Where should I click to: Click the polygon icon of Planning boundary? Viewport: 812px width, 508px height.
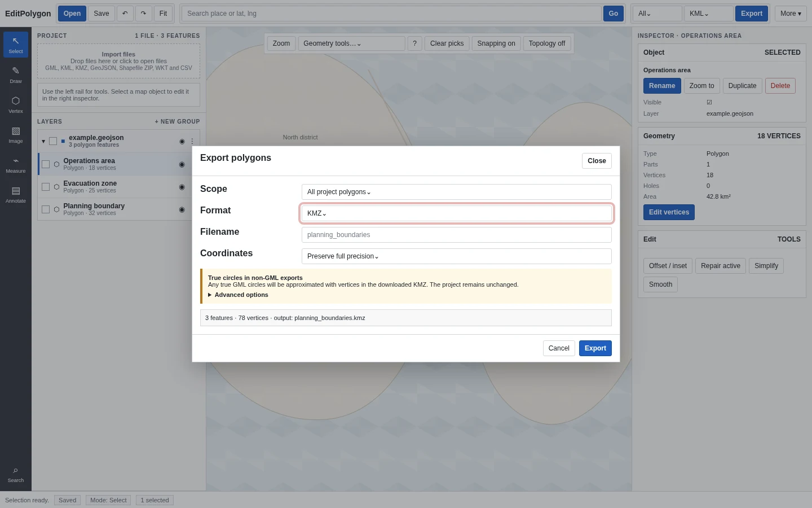56,209
